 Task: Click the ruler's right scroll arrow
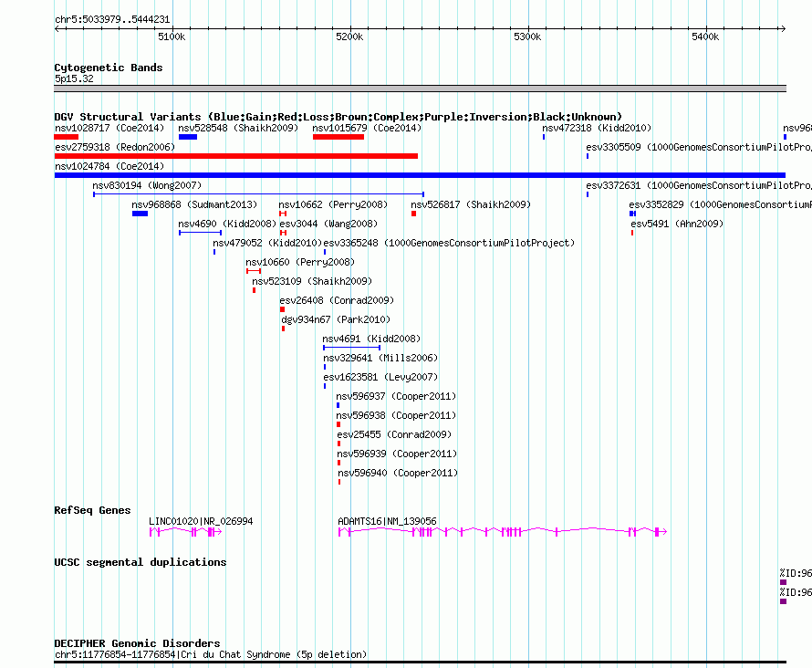click(x=783, y=29)
